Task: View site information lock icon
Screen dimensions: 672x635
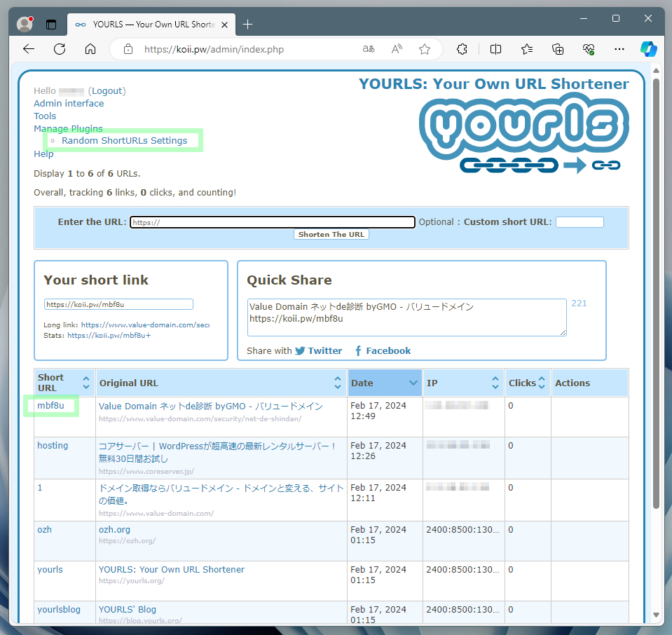Action: point(128,49)
